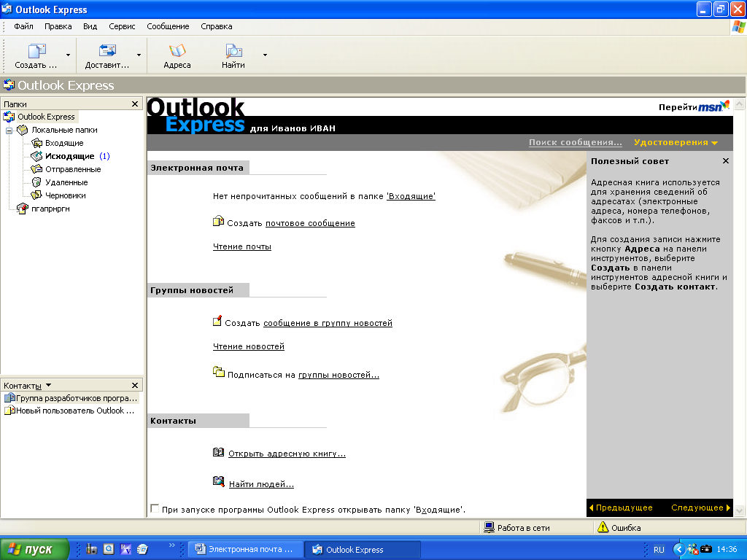Open the Сервис menu
The height and width of the screenshot is (560, 747).
122,26
